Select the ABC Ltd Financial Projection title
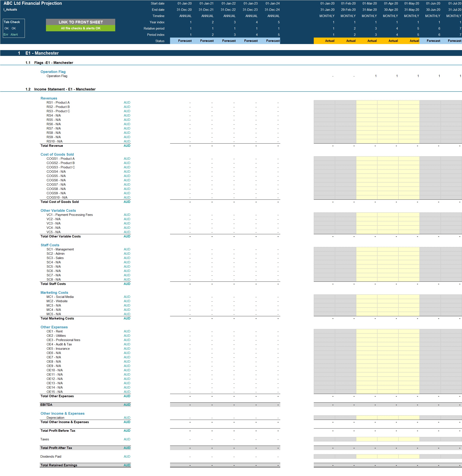The height and width of the screenshot is (476, 462). [33, 3]
